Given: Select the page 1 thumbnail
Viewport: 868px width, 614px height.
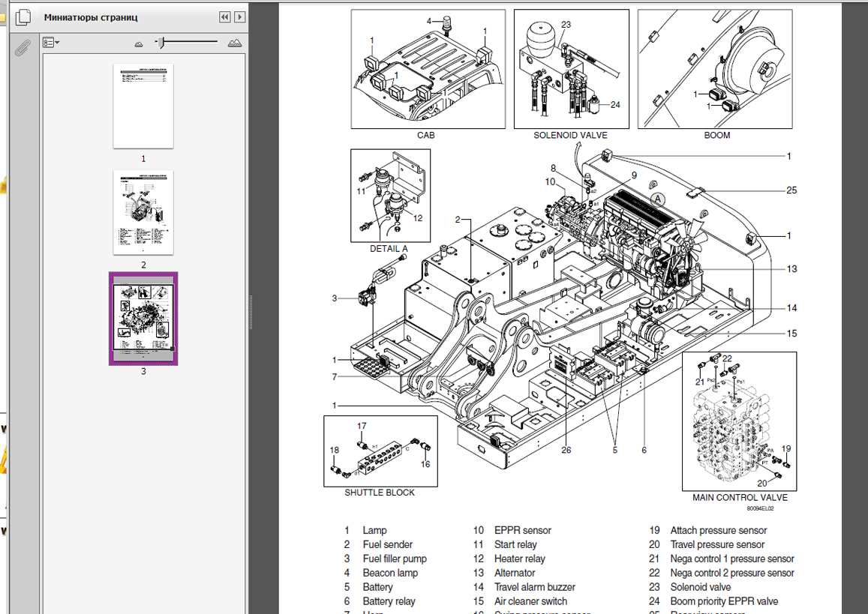Looking at the screenshot, I should click(x=143, y=106).
